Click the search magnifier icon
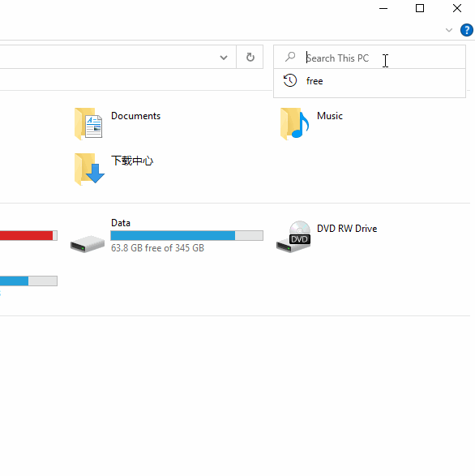Viewport: 475px width, 476px height. 290,57
